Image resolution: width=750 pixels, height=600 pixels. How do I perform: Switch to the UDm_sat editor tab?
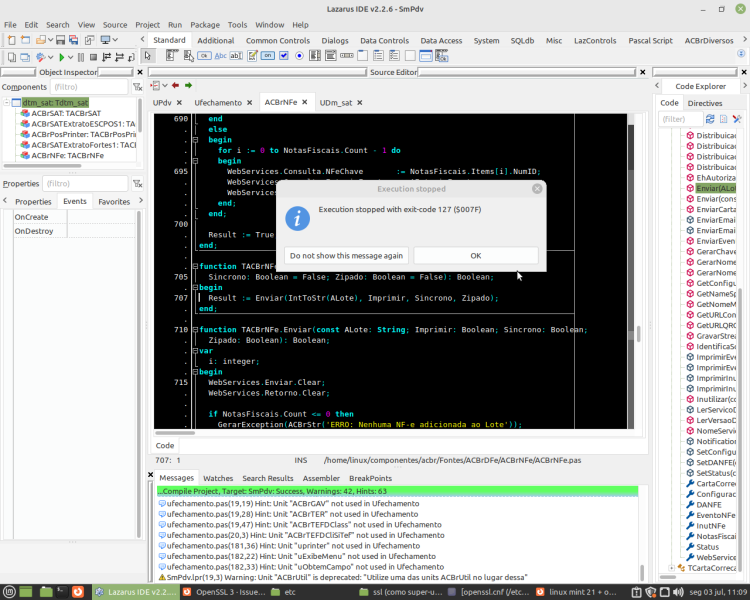point(335,103)
